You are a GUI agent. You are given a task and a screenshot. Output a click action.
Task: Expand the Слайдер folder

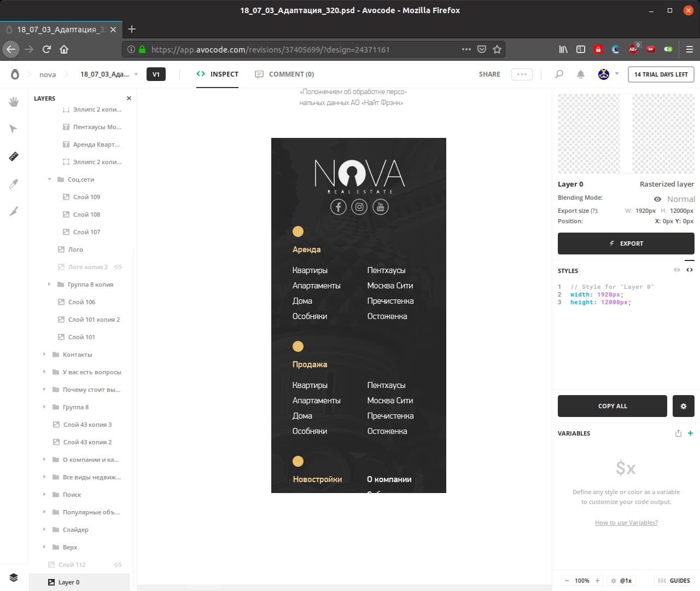click(44, 530)
